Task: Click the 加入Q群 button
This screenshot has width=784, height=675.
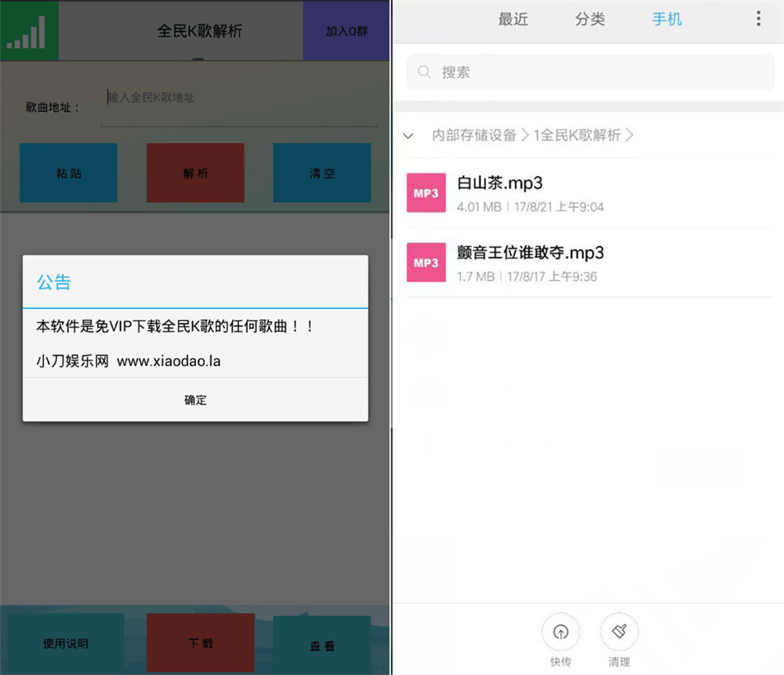Action: (x=346, y=31)
